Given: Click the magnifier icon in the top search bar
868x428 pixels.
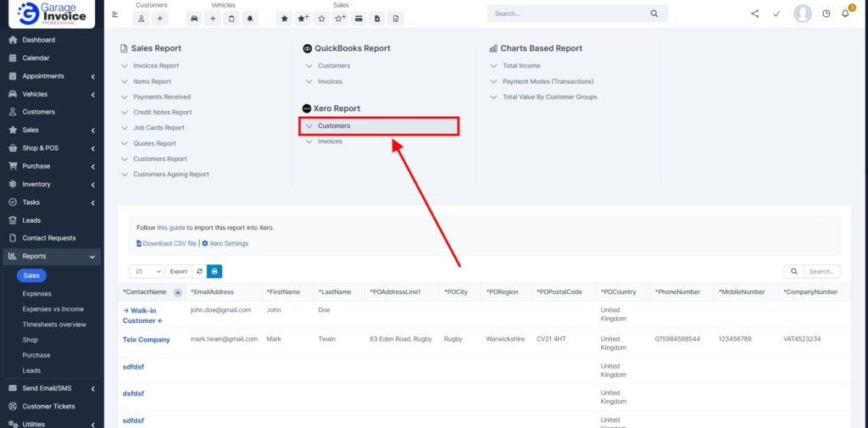Looking at the screenshot, I should [x=654, y=14].
